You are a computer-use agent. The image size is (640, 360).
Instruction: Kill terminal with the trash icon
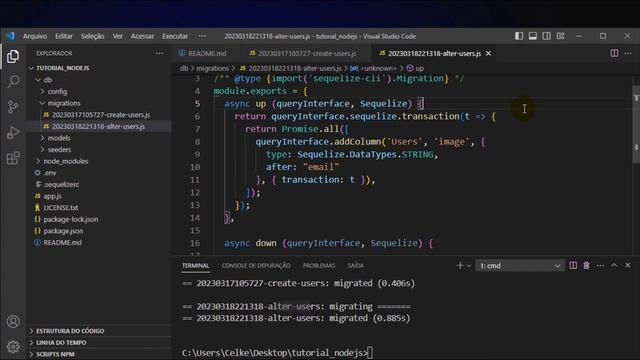(x=587, y=265)
